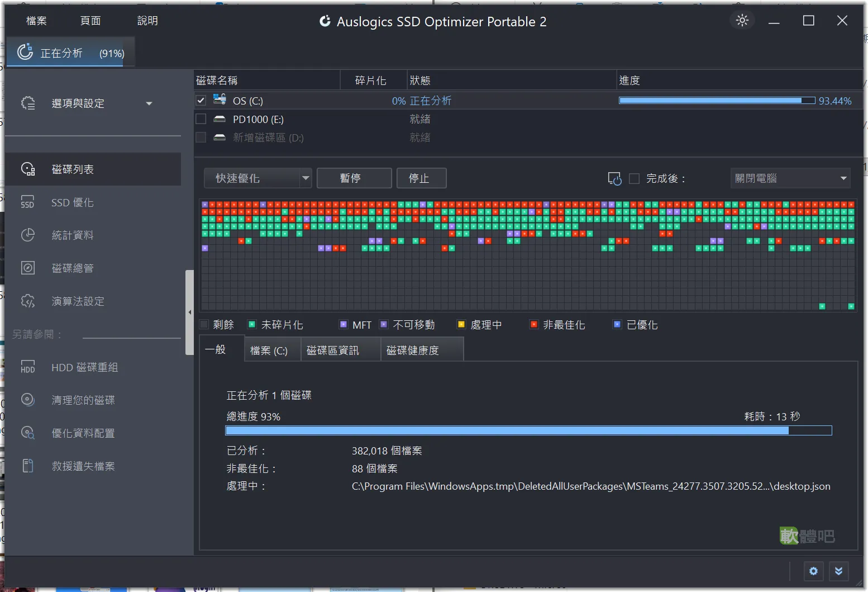Click the 未碎片化 green legend swatch
This screenshot has width=868, height=592.
[x=252, y=324]
